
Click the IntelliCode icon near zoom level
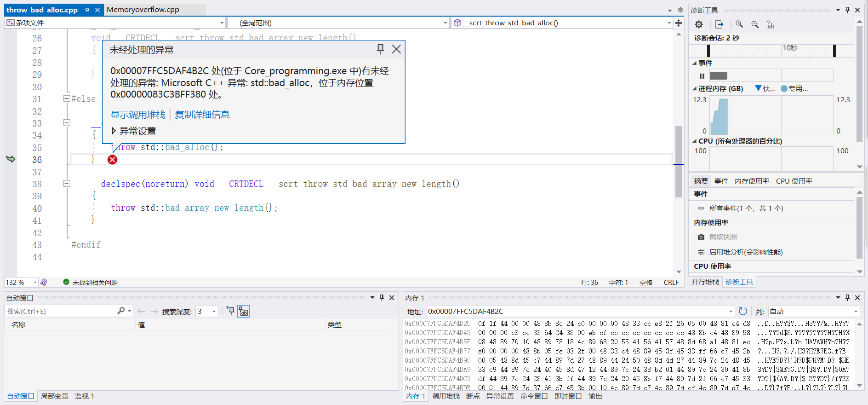point(44,282)
